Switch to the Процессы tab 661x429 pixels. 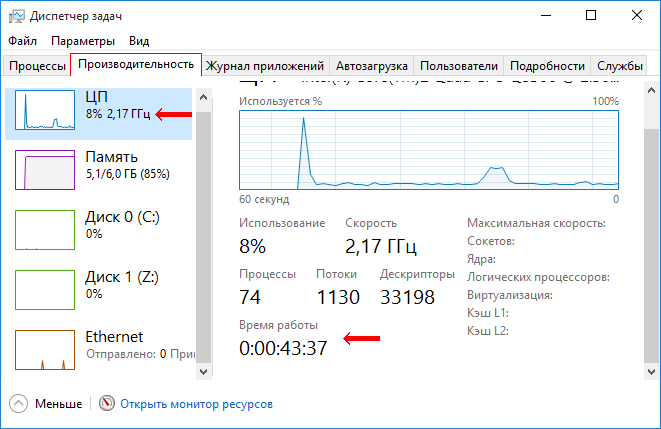(x=37, y=66)
